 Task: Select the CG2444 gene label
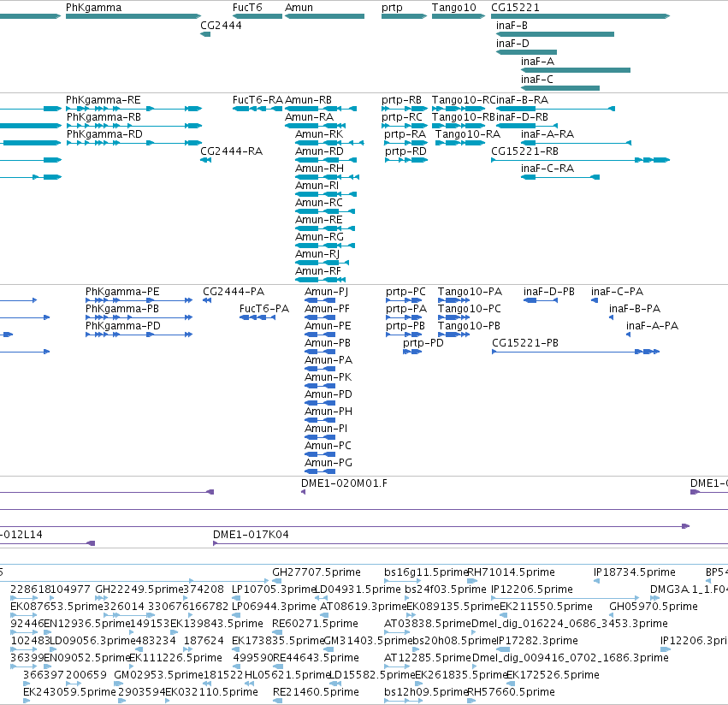tap(221, 26)
